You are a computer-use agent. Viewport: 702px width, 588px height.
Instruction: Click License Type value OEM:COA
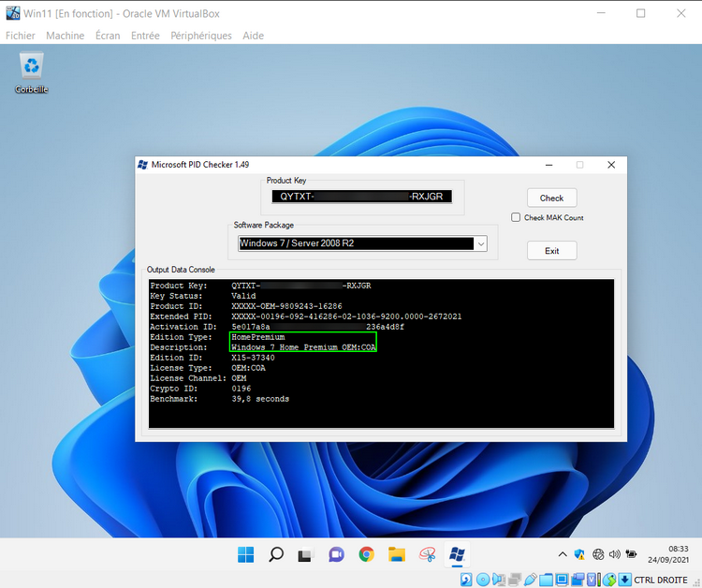coord(248,368)
